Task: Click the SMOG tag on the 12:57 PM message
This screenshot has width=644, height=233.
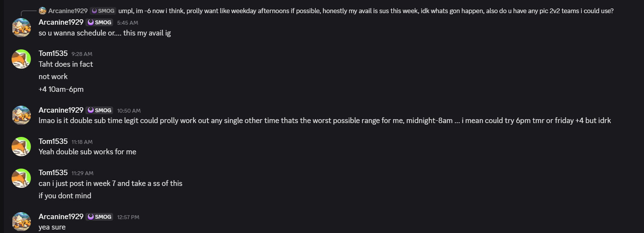Action: click(x=100, y=217)
